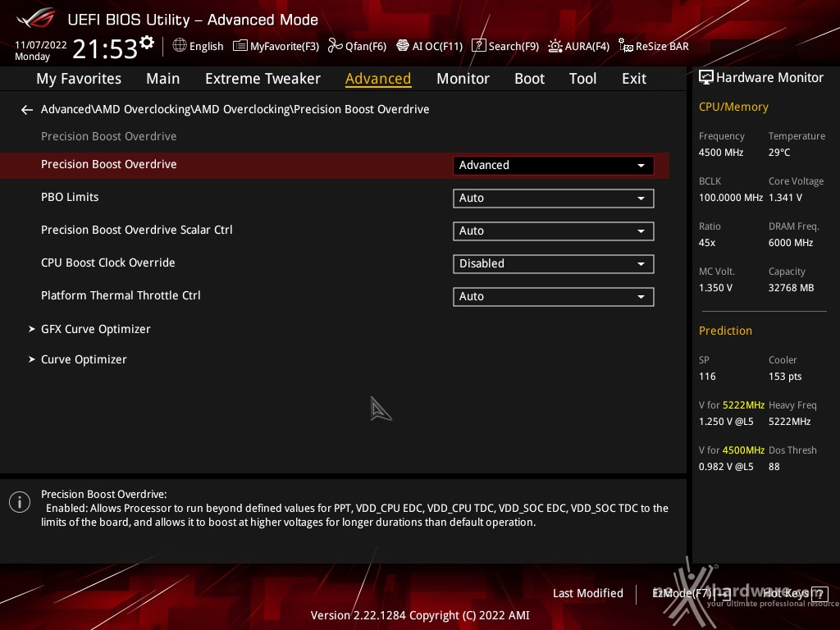
Task: Select the Platform Thermal Throttle Ctrl label
Action: coord(121,295)
